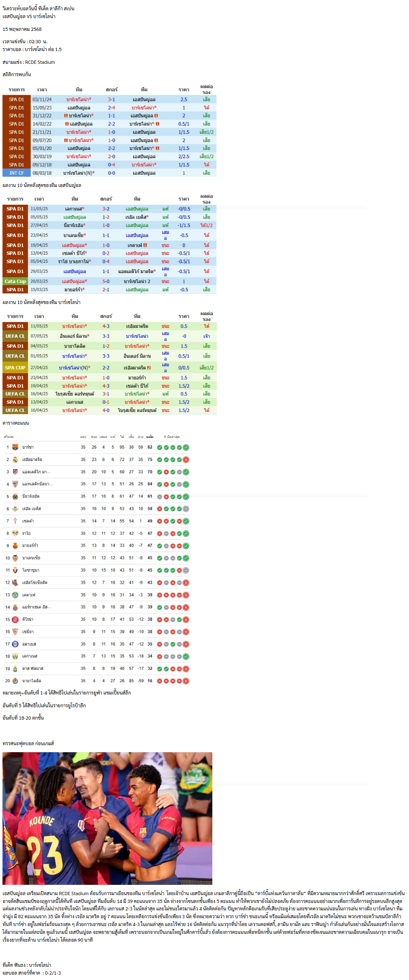The width and height of the screenshot is (409, 980).
Task: Click the แอทเลติกบิลบาโอ crest at rank 4
Action: coord(15,484)
